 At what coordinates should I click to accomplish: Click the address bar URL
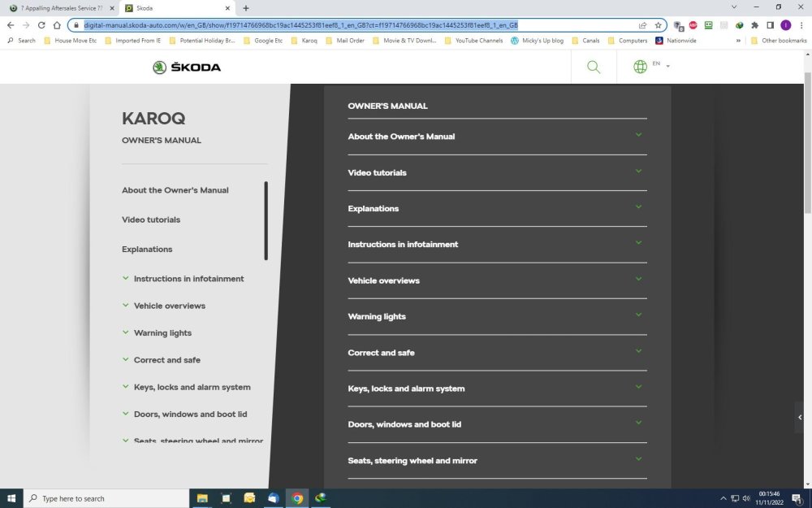click(300, 25)
